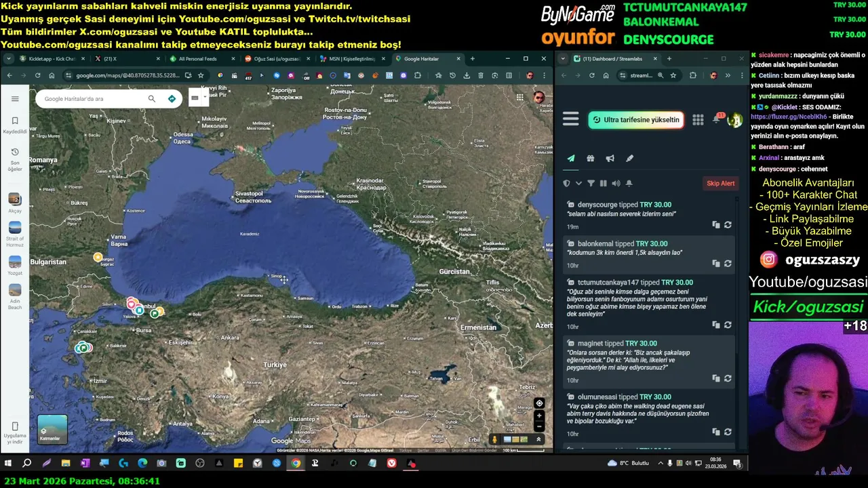Click Ultra tarifesine yükseltin button
This screenshot has height=488, width=868.
[x=635, y=120]
